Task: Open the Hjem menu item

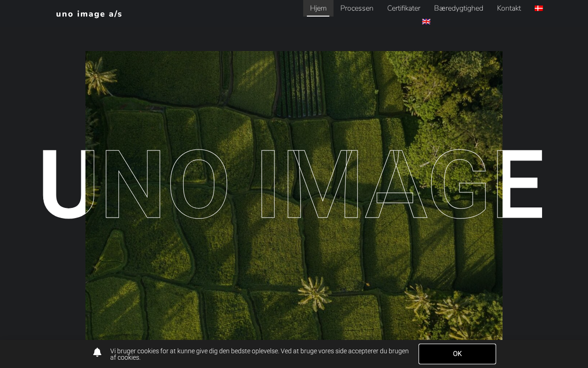Action: (318, 8)
